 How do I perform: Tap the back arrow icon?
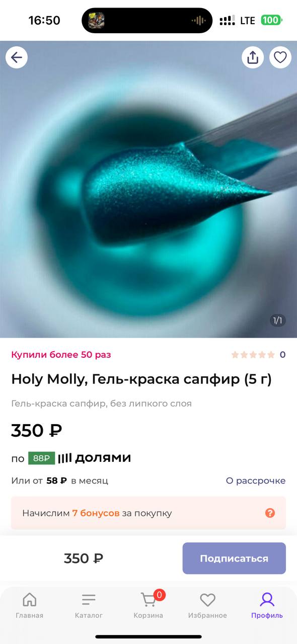coord(17,57)
